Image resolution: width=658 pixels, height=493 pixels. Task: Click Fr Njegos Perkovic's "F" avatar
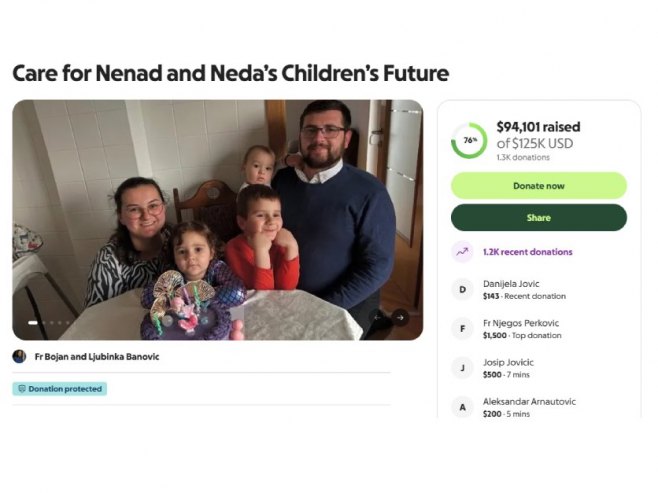pyautogui.click(x=462, y=329)
